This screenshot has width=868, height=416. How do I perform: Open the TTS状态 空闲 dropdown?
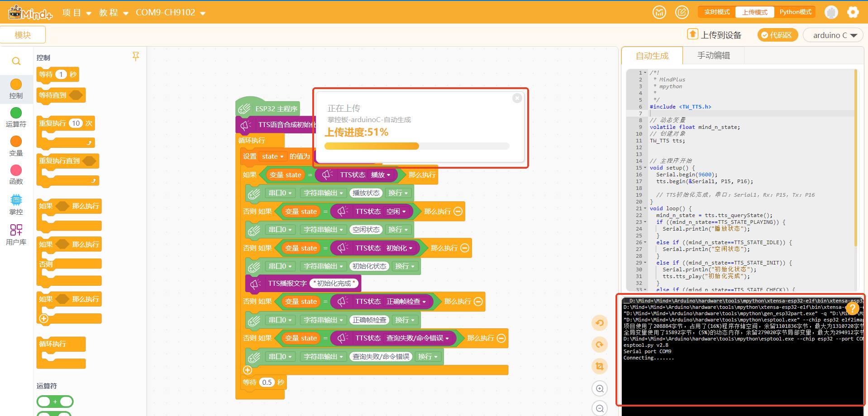[x=396, y=212]
